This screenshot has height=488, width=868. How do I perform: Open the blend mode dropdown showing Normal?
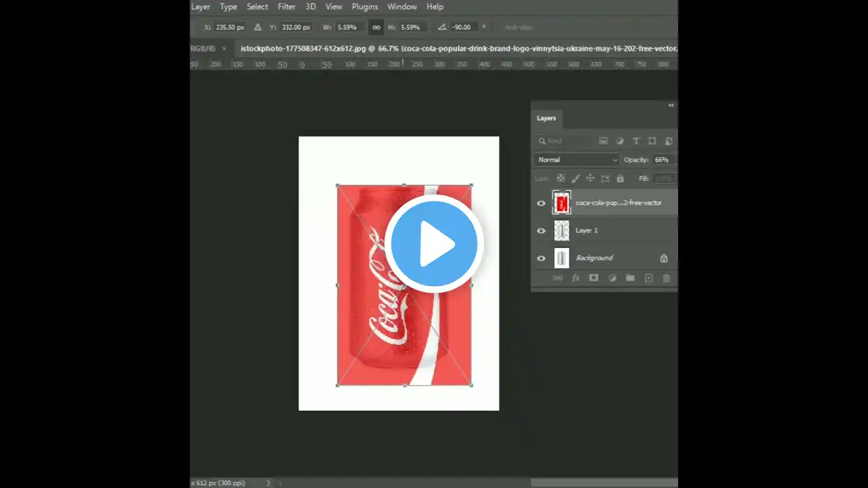[x=576, y=159]
